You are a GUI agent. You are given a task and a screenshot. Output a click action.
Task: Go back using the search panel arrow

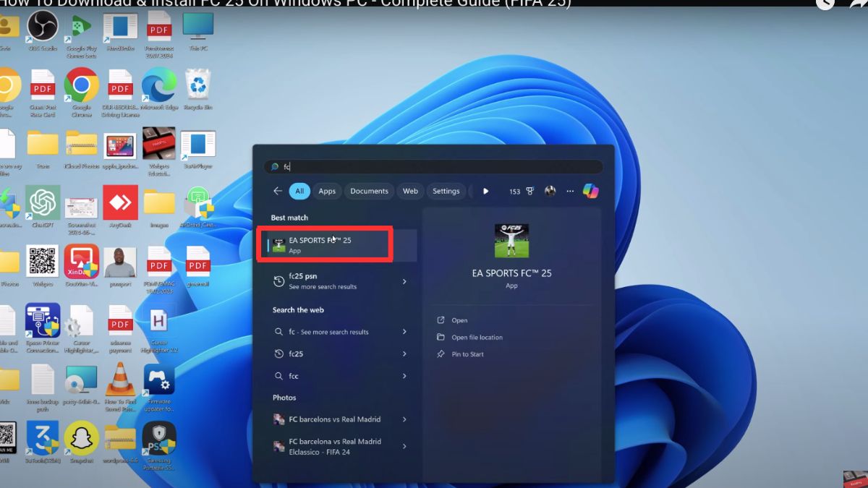pyautogui.click(x=278, y=191)
